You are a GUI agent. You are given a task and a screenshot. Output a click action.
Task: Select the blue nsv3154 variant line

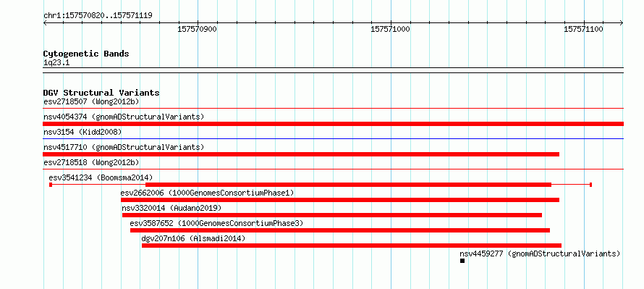point(333,139)
